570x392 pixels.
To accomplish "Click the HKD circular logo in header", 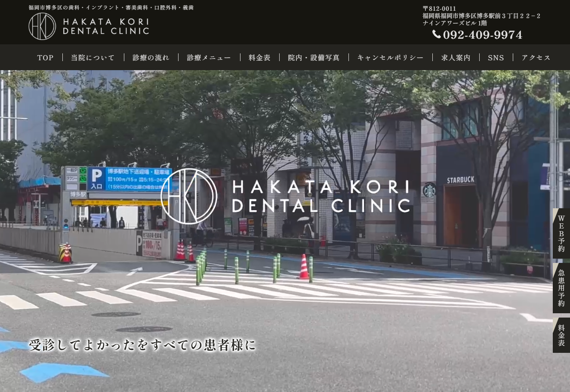I will pos(42,26).
